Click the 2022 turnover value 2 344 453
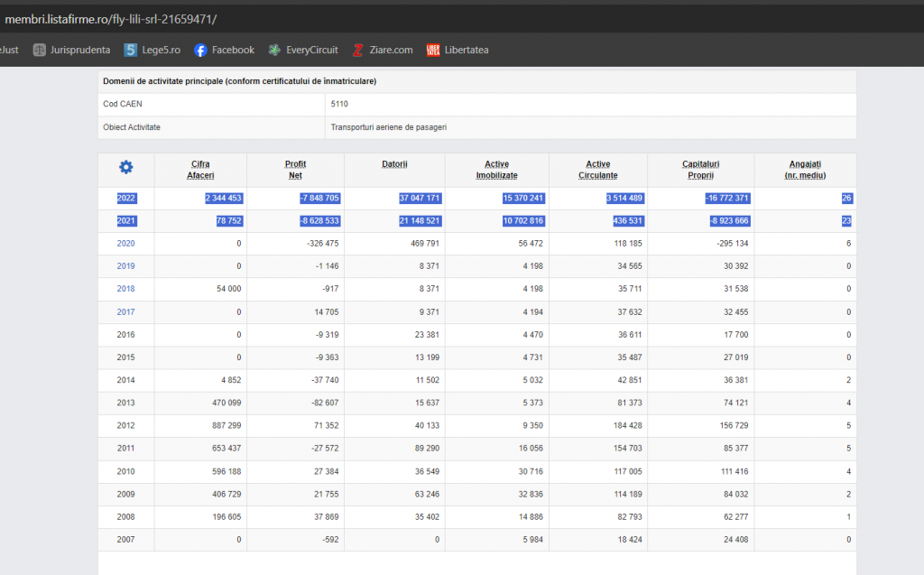 coord(224,199)
